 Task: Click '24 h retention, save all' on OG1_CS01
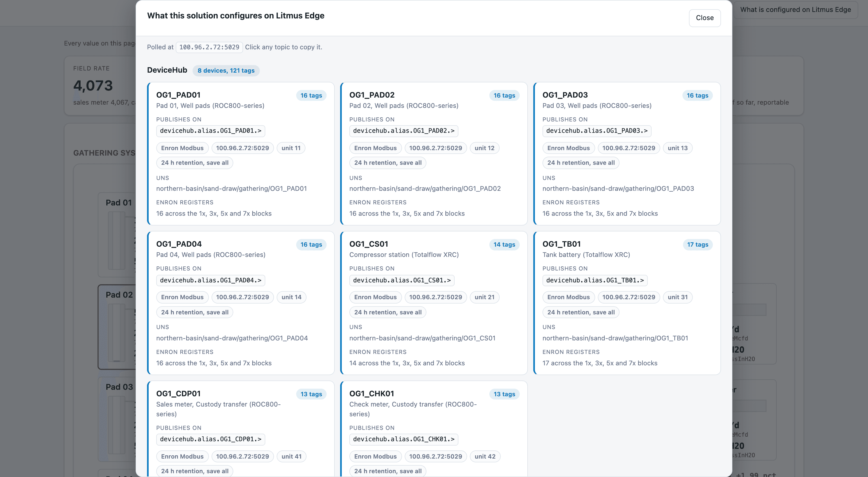click(388, 312)
